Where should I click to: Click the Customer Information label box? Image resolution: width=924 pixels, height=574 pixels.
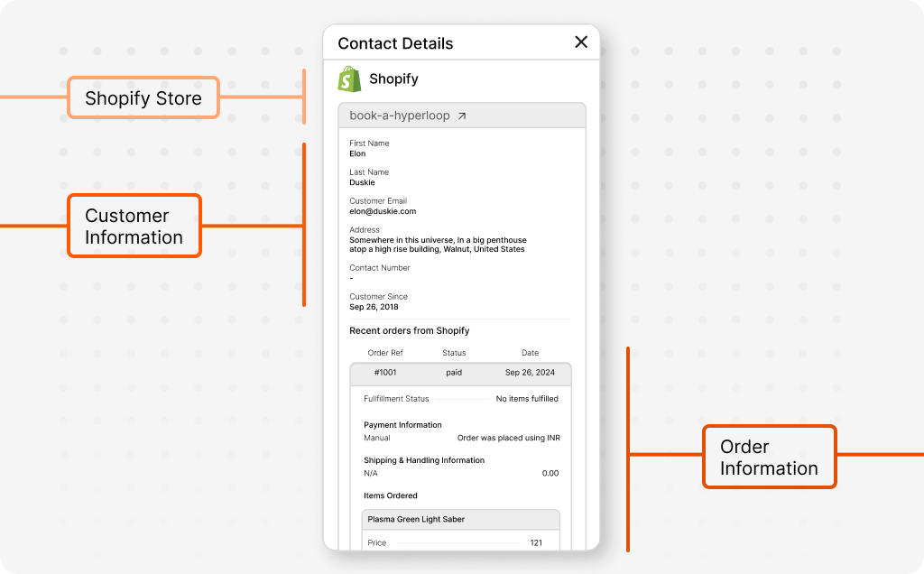point(134,226)
